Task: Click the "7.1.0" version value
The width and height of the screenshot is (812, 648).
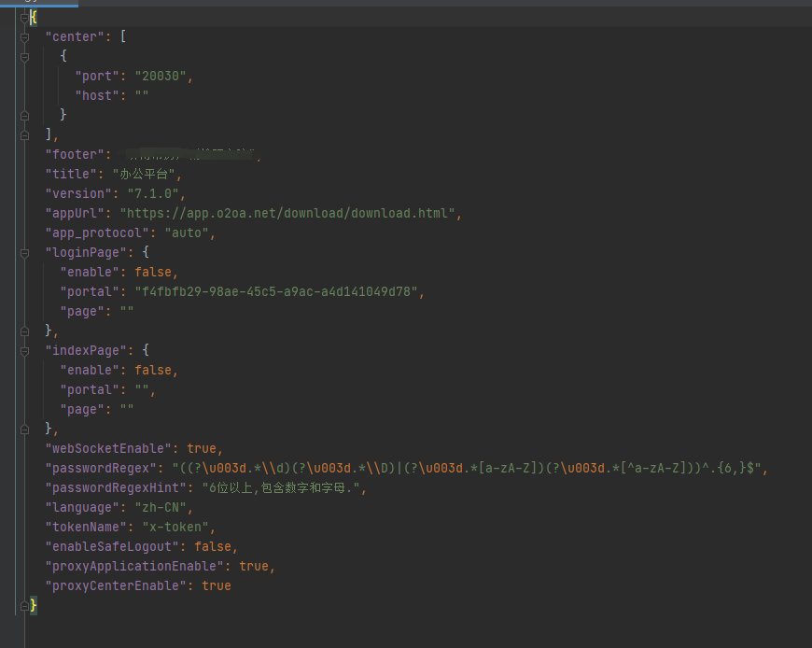Action: click(153, 193)
